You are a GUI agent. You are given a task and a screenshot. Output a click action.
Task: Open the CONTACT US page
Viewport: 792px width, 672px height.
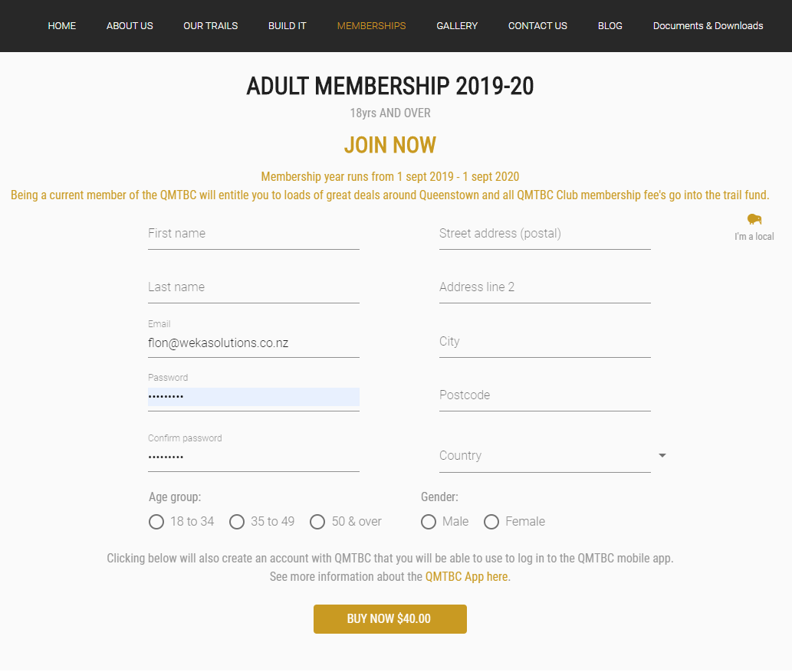(537, 26)
